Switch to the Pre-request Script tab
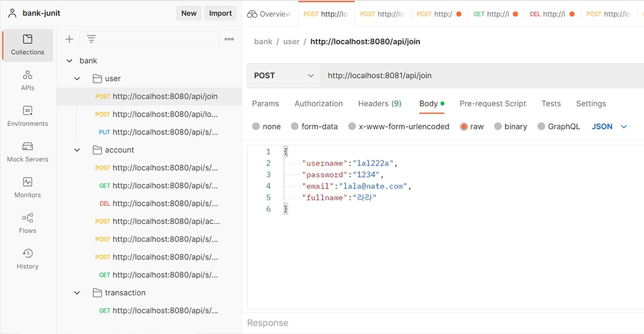Image resolution: width=644 pixels, height=334 pixels. click(493, 104)
